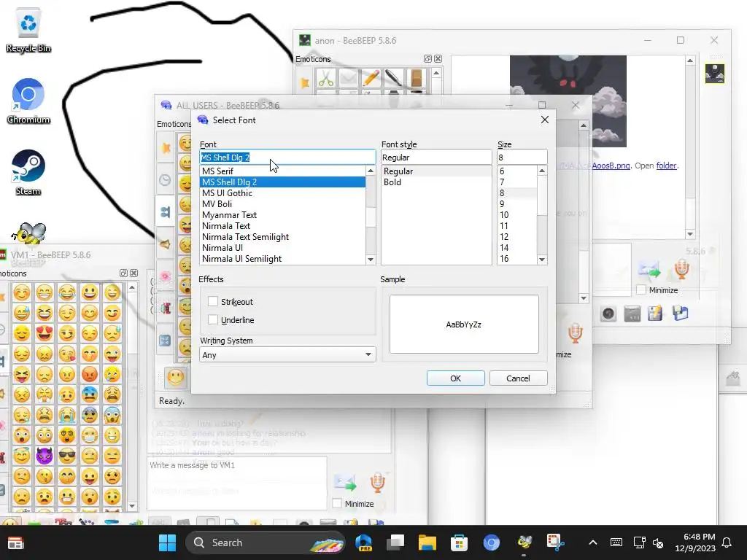The image size is (747, 560).
Task: Choose the dizzy spiral-eyes emoticon
Action: [x=67, y=435]
